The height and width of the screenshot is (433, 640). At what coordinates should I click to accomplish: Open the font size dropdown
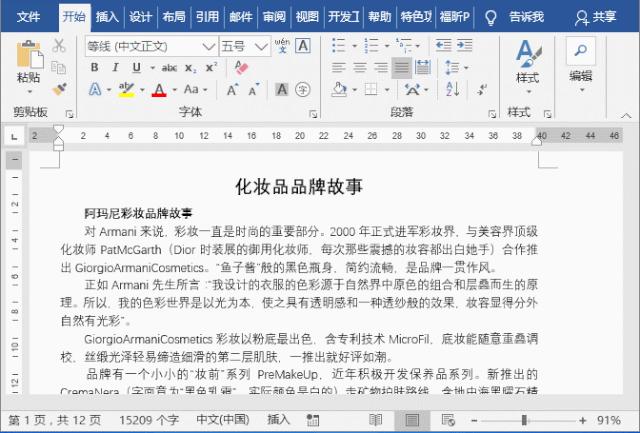coord(261,47)
